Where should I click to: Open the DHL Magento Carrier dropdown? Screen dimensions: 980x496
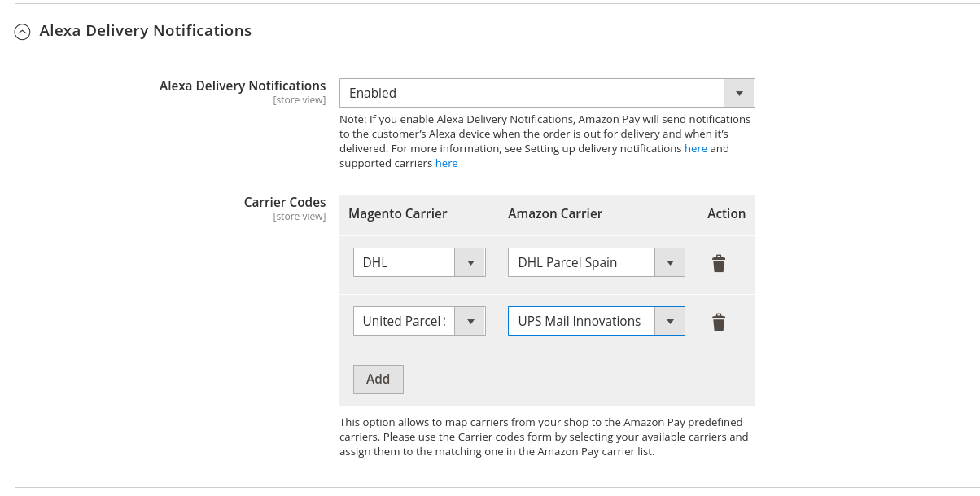coord(419,262)
